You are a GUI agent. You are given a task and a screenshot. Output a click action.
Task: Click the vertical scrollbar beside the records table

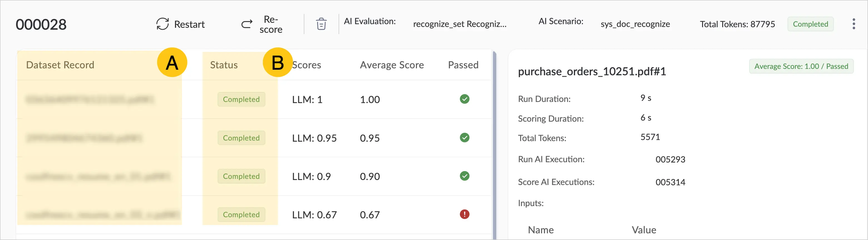494,145
